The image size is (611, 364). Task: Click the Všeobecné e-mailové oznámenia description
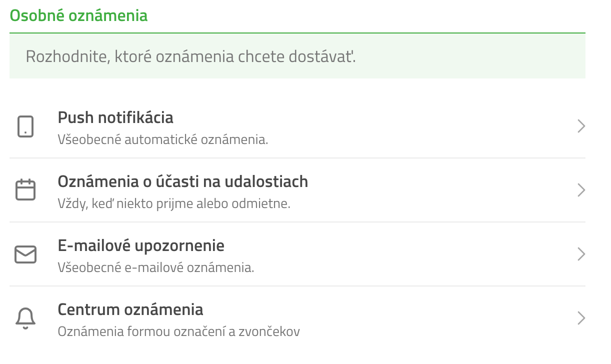[156, 267]
